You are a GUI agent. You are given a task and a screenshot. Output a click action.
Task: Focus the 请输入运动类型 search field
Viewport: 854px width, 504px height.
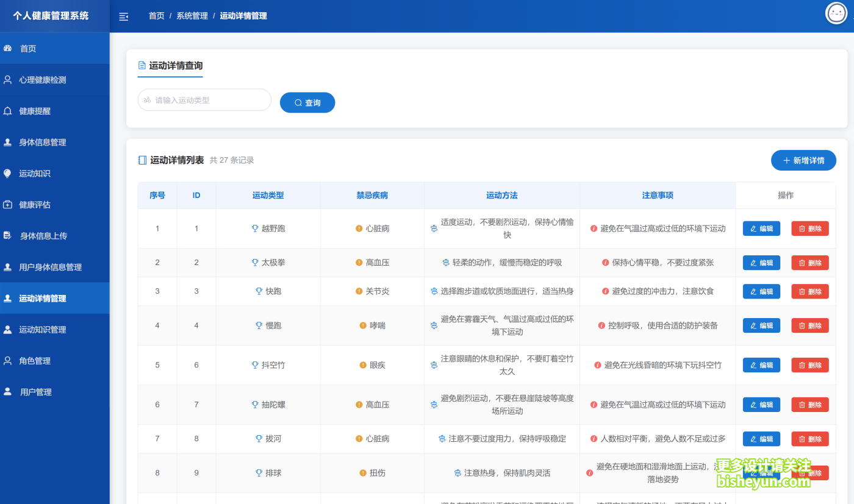click(204, 100)
